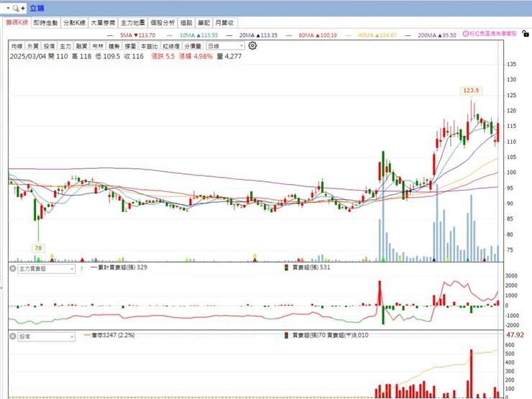Image resolution: width=532 pixels, height=399 pixels.
Task: Click the pink info circle icon in legend
Action: tap(466, 34)
